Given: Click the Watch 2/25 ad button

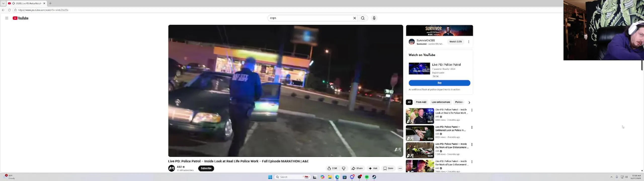Looking at the screenshot, I should click(x=456, y=42).
